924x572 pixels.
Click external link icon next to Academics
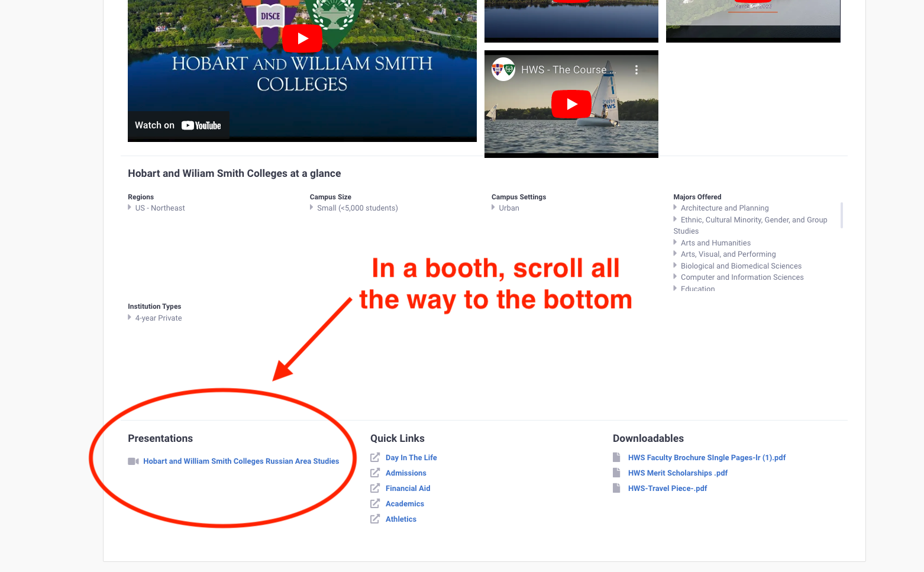click(375, 503)
